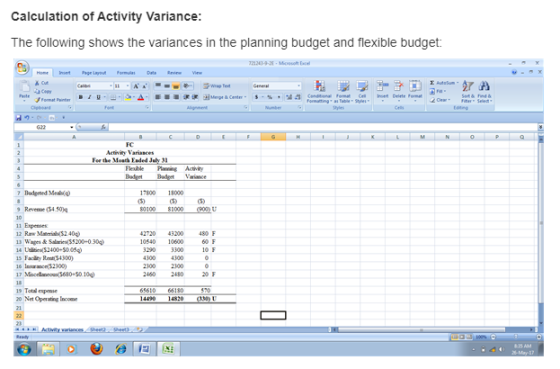Apply Percent Style number format
The height and width of the screenshot is (369, 560).
(270, 97)
